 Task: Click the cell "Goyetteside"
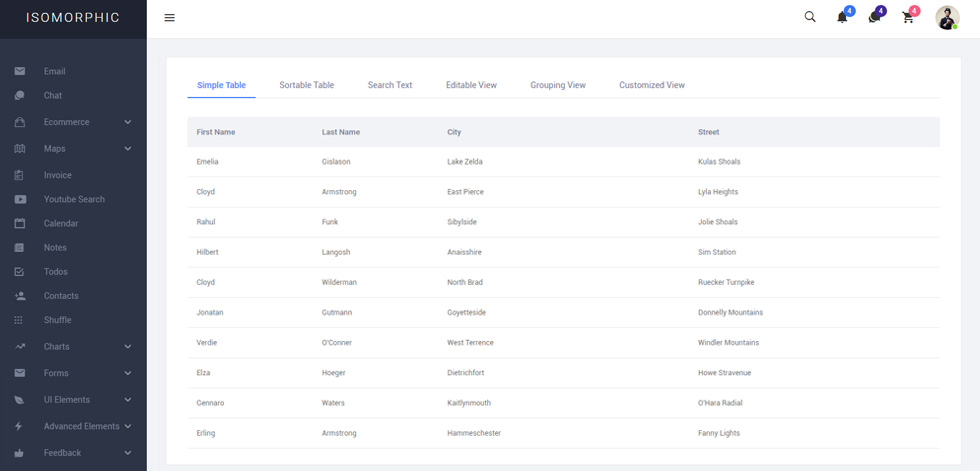coord(467,312)
